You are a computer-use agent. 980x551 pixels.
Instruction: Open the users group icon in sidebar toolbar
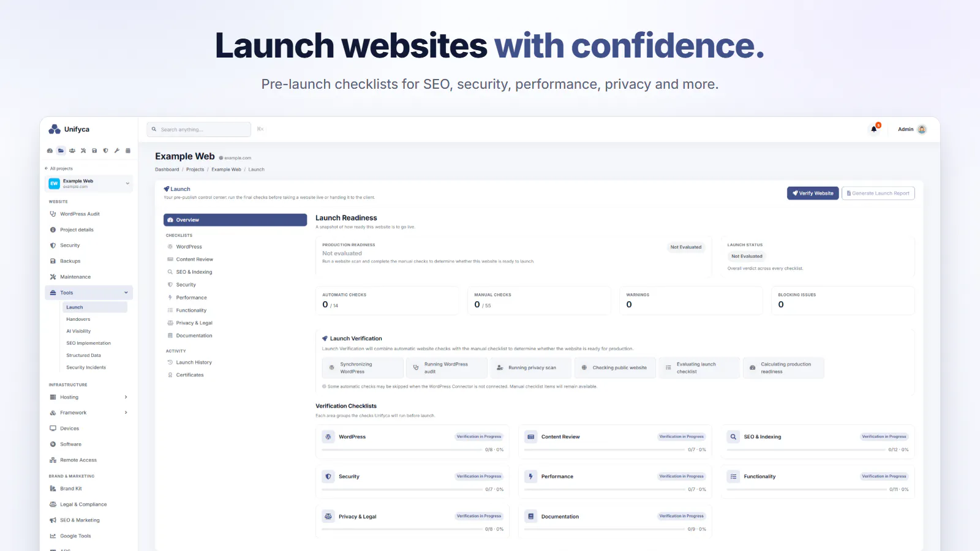72,151
